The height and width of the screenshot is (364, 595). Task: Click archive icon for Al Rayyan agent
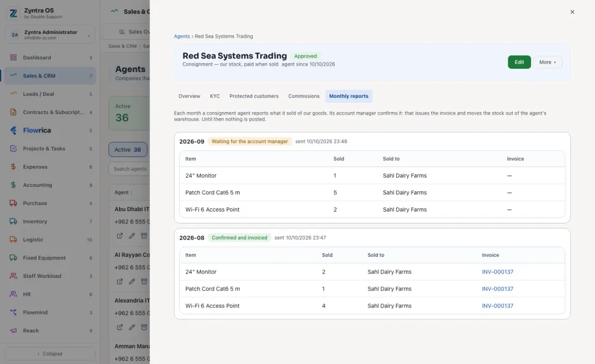point(144,281)
